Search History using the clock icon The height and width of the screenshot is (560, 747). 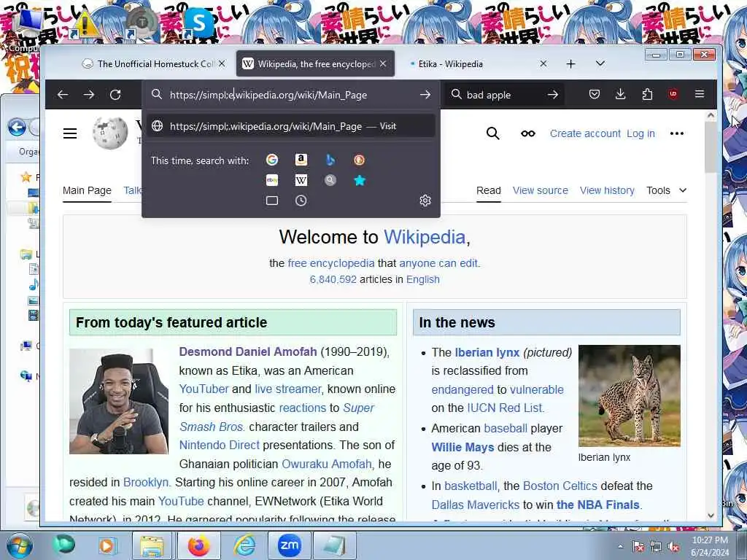(x=301, y=201)
